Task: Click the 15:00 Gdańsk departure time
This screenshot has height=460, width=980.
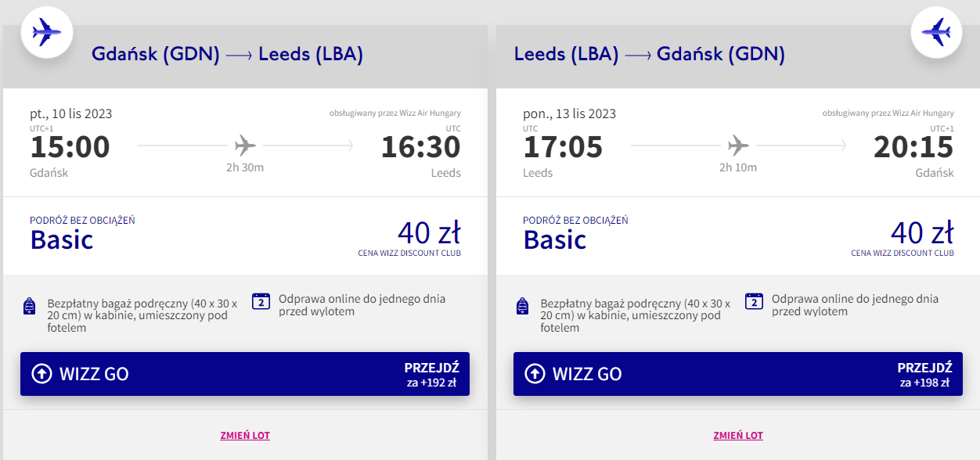Action: 70,147
